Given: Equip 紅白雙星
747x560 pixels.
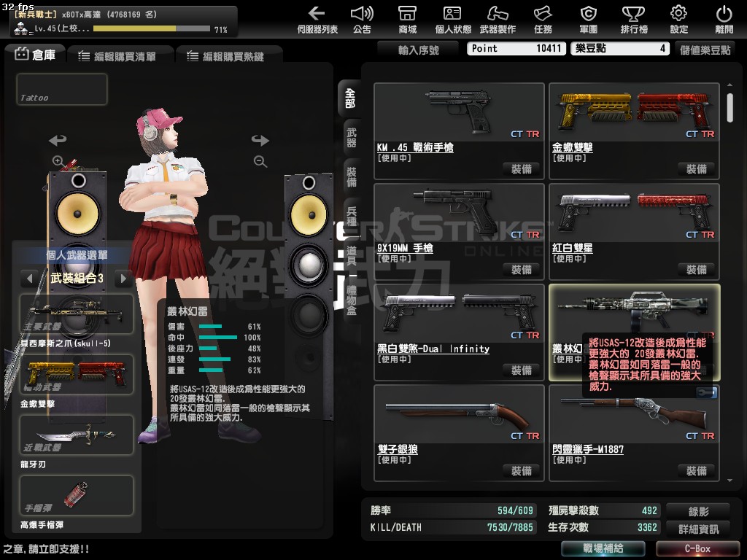Looking at the screenshot, I should (x=696, y=270).
